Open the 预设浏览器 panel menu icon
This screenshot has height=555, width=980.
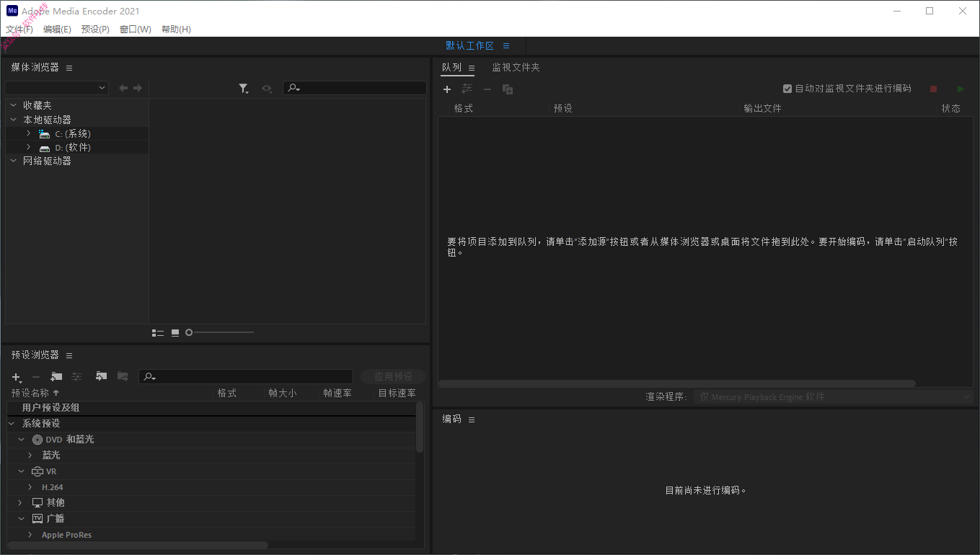coord(69,355)
